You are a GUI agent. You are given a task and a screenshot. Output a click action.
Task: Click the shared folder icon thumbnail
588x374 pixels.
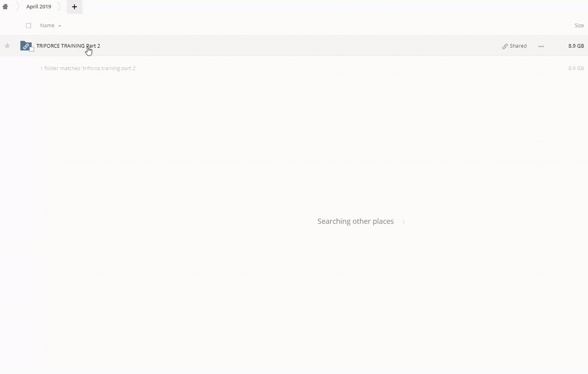[x=25, y=46]
